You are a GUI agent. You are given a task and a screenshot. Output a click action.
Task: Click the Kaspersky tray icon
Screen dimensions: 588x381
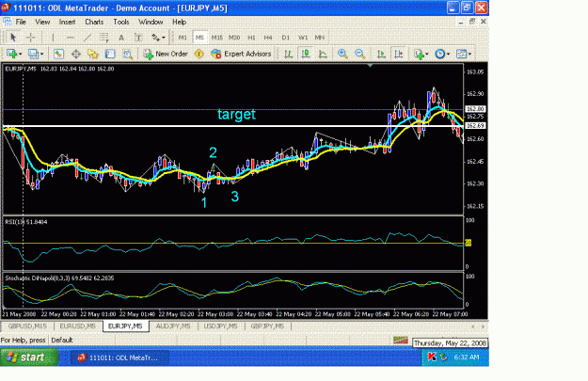(432, 357)
